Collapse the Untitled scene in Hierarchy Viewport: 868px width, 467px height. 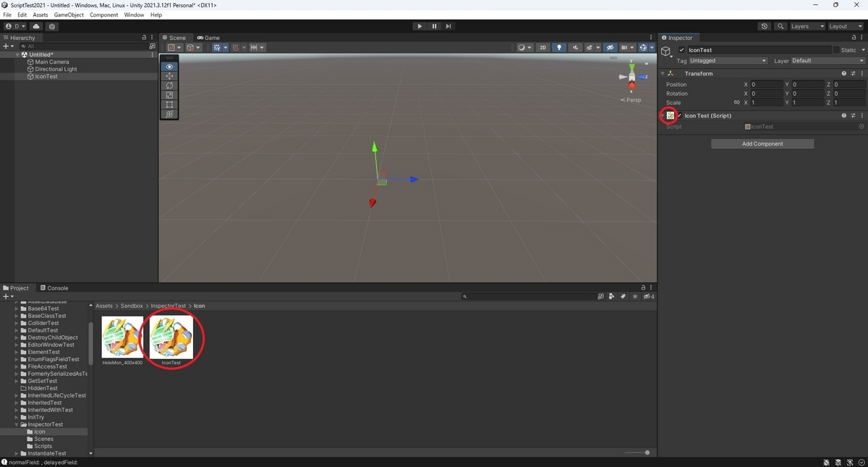coord(17,54)
